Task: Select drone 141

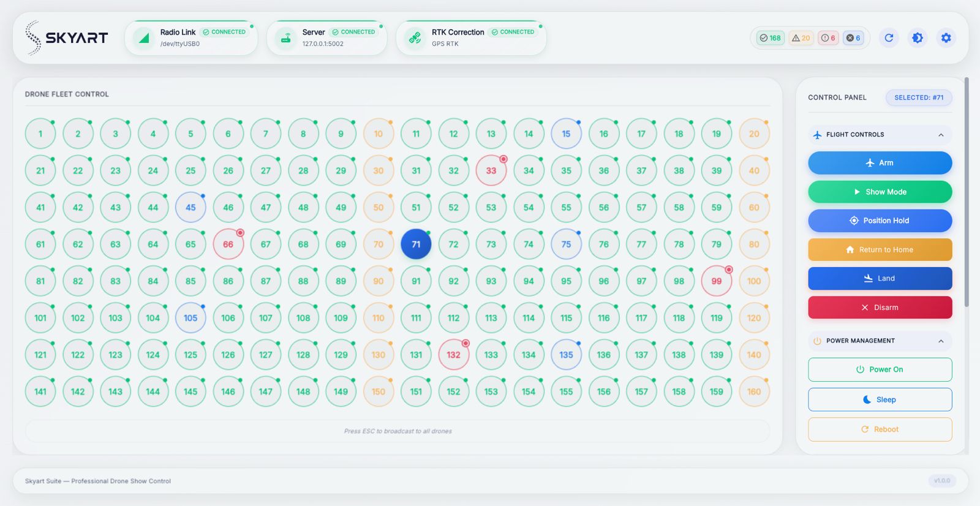Action: (x=40, y=391)
